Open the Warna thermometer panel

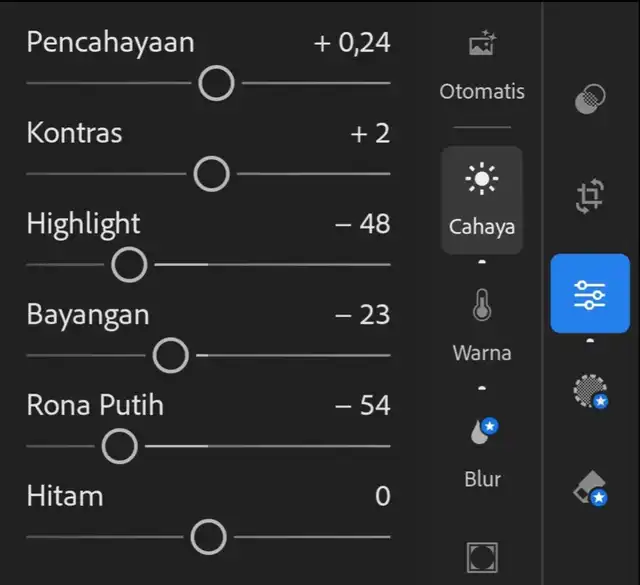pos(482,310)
